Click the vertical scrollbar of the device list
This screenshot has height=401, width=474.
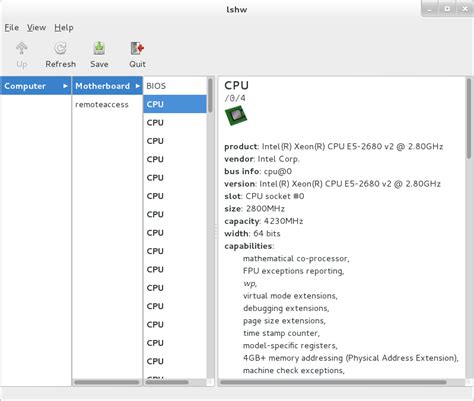210,95
